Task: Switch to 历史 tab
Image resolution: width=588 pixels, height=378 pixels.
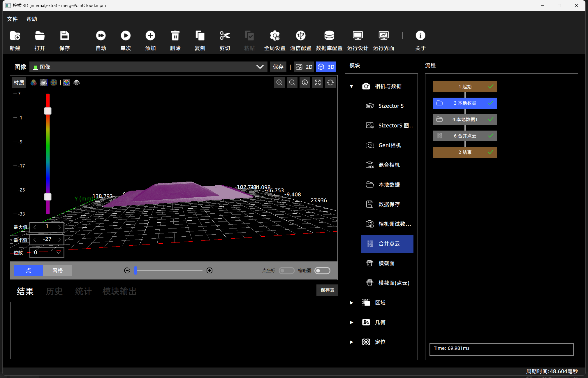Action: point(54,291)
